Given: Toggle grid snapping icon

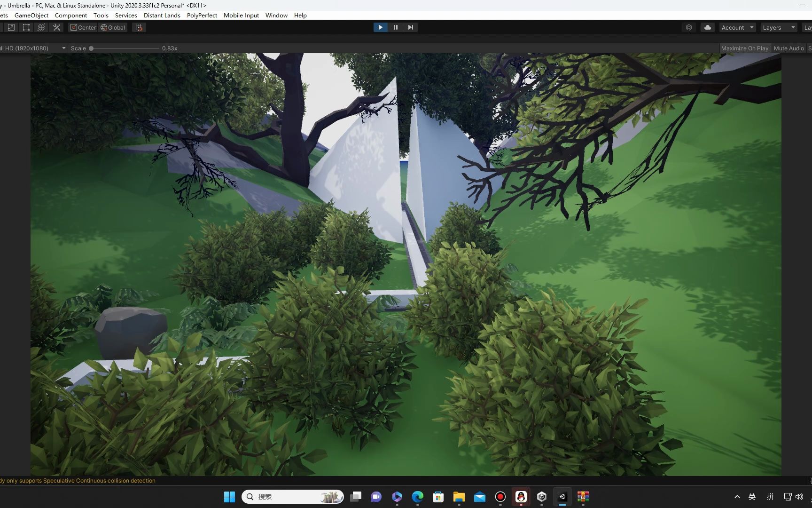Looking at the screenshot, I should coord(139,28).
